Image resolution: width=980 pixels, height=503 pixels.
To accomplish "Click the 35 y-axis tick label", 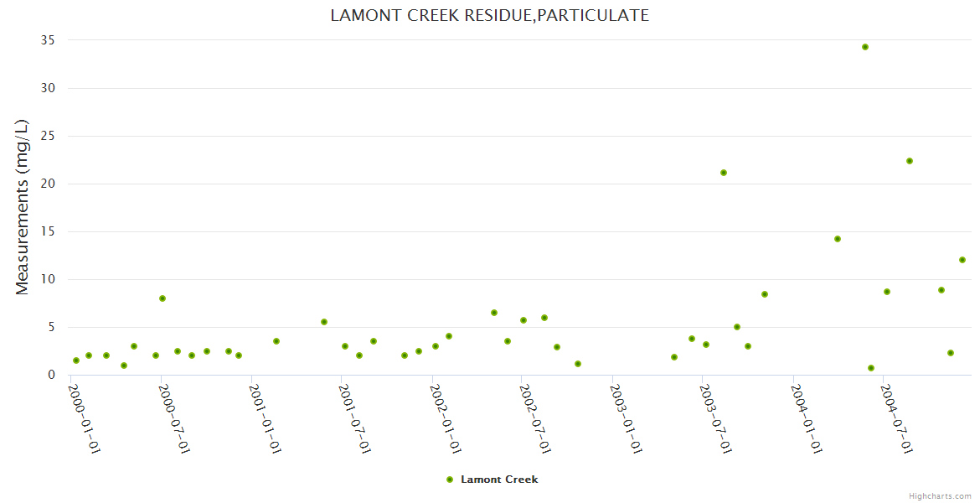I will 47,40.
